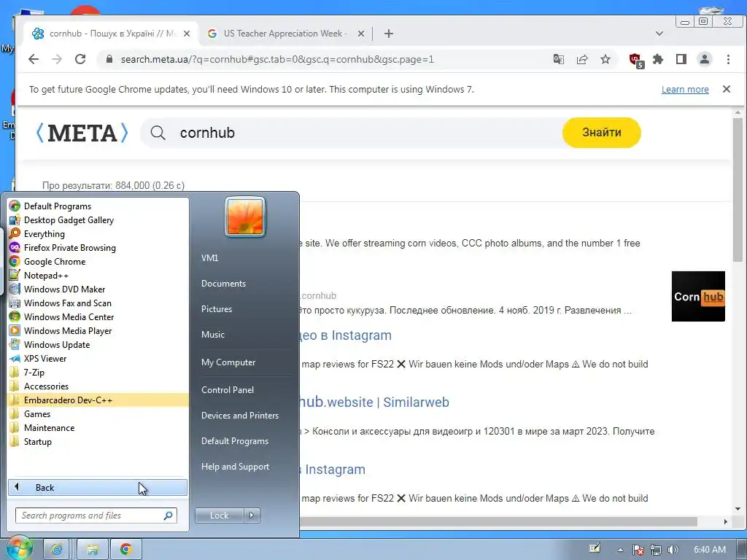Open the Everything search program
This screenshot has height=560, width=747.
click(98, 234)
